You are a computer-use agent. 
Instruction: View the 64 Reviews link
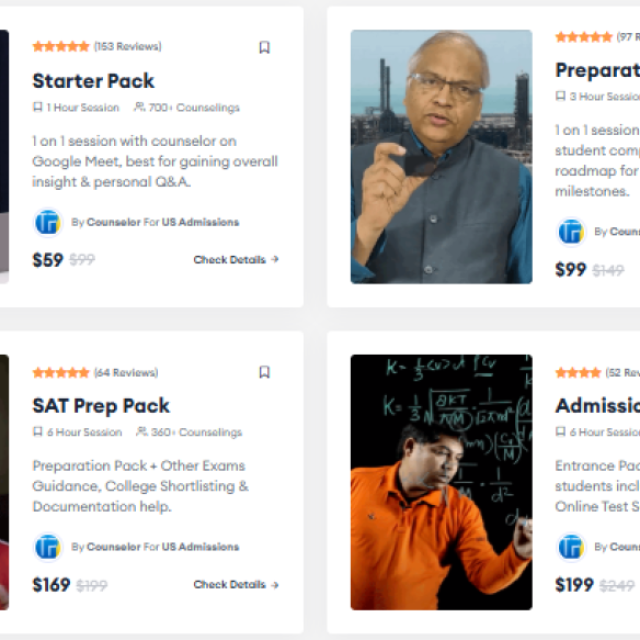coord(125,373)
